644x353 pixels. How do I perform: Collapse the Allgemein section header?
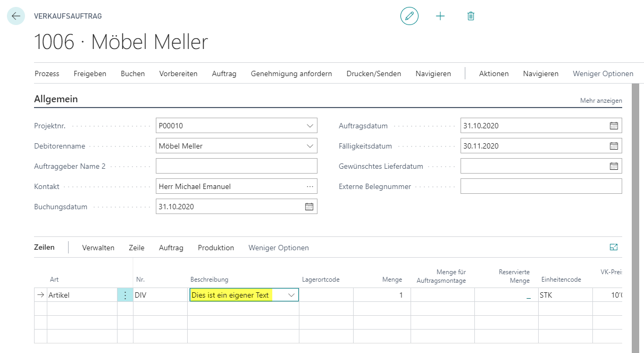click(x=56, y=99)
